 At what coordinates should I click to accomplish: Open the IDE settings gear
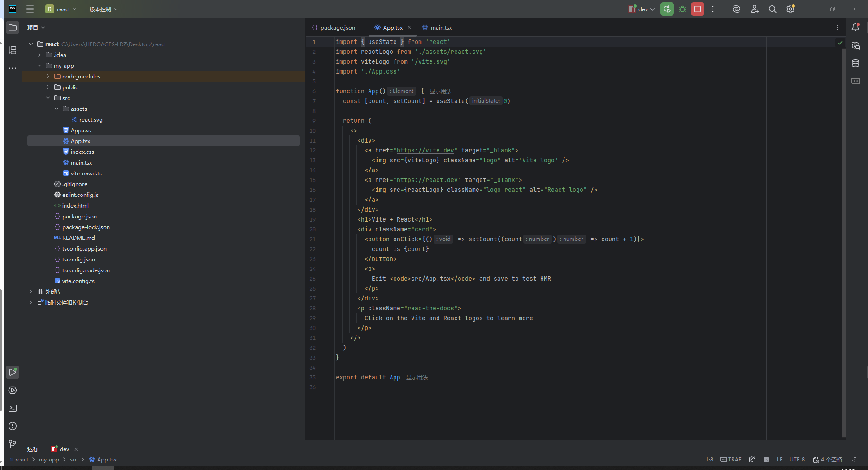pos(790,9)
